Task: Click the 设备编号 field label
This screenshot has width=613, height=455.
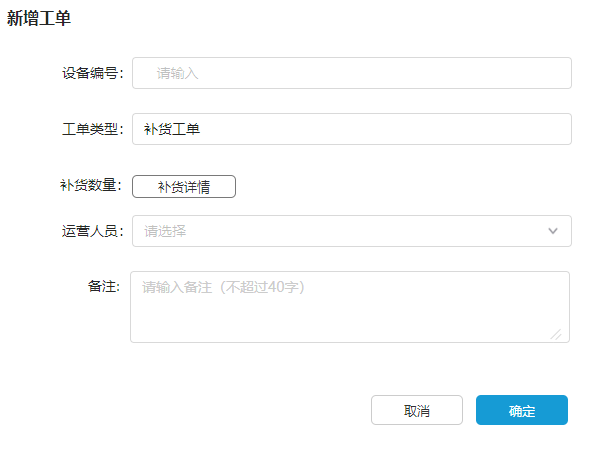Action: (x=92, y=73)
